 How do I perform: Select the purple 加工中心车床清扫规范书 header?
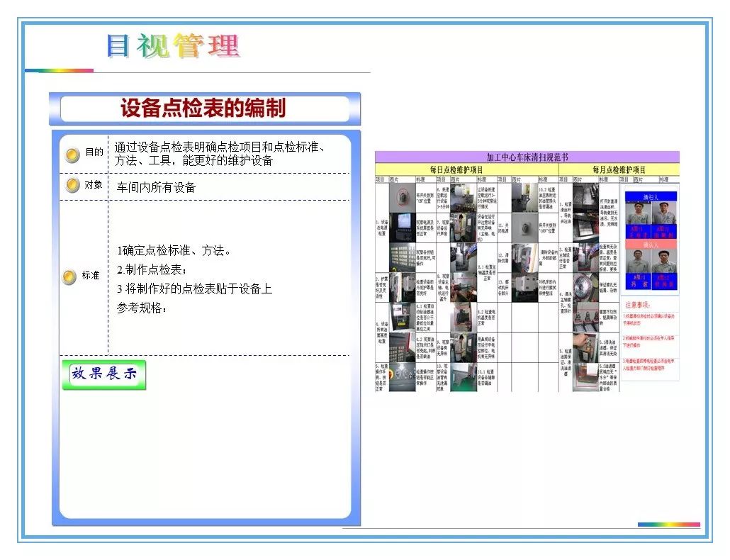coord(527,157)
